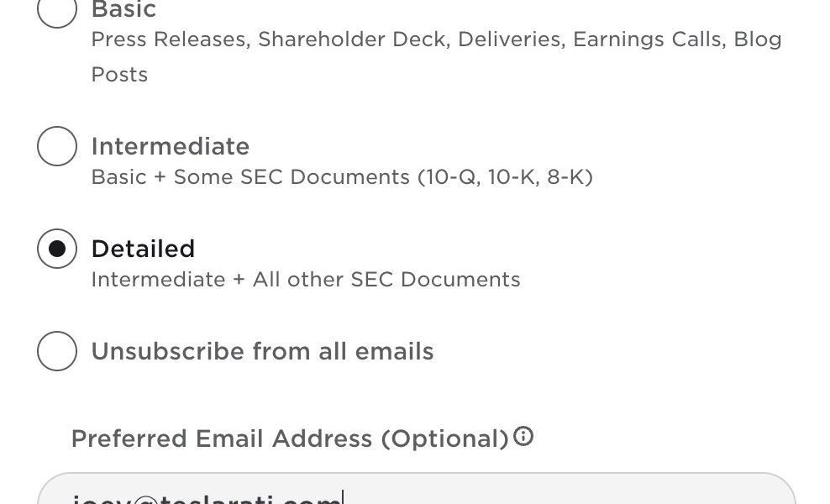Select the Unsubscribe from all emails radio circle
Viewport: 830px width, 504px height.
click(57, 351)
